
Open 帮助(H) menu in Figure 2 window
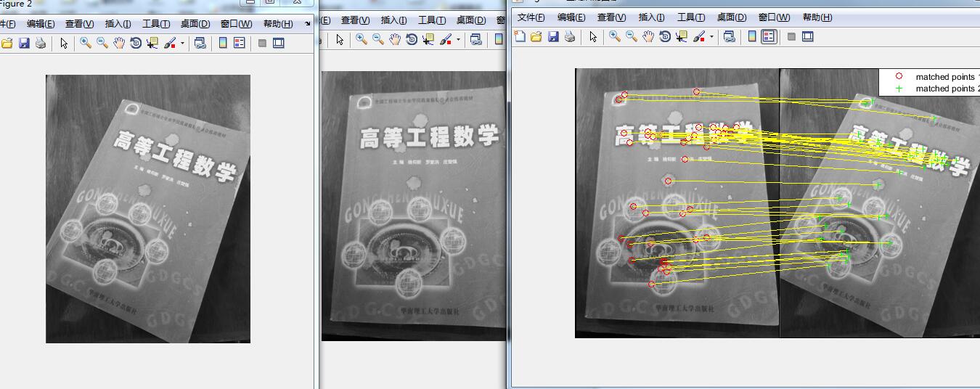(x=278, y=24)
